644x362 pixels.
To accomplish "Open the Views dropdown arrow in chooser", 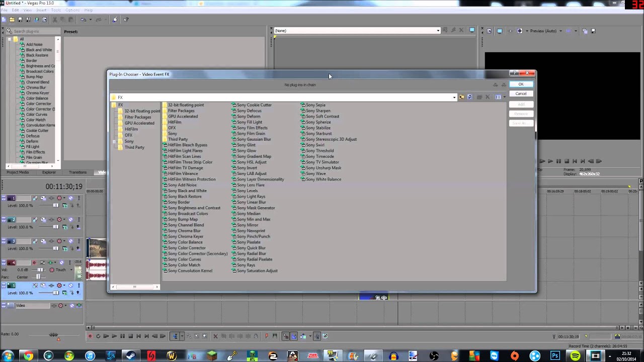I will [505, 98].
